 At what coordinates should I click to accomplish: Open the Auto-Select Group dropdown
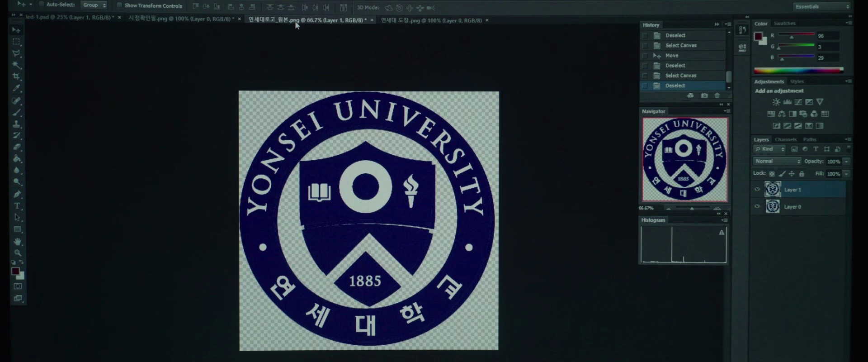point(94,5)
